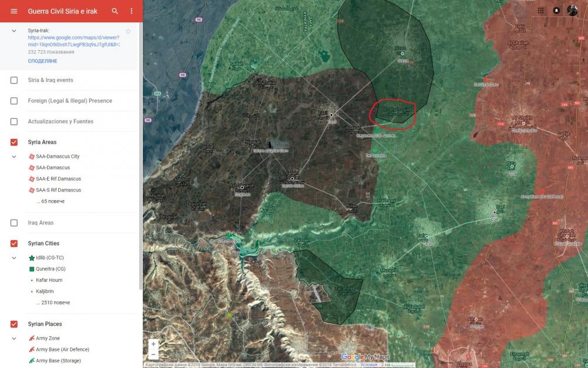Viewport: 588px width, 368px height.
Task: Collapse the Syrian Cities item list
Action: pyautogui.click(x=14, y=258)
